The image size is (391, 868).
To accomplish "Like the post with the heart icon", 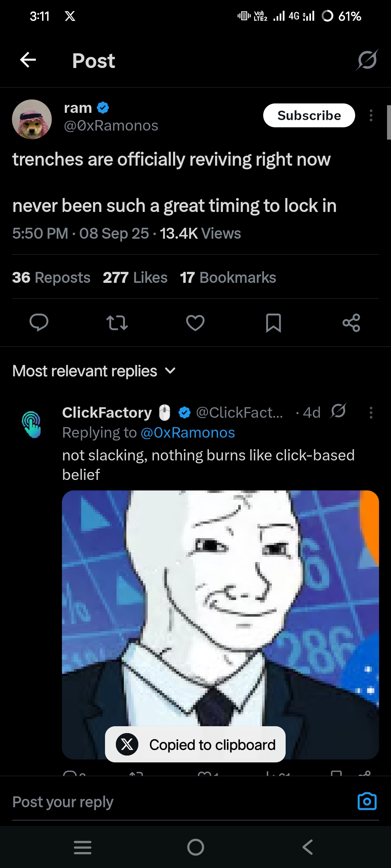I will [x=195, y=323].
